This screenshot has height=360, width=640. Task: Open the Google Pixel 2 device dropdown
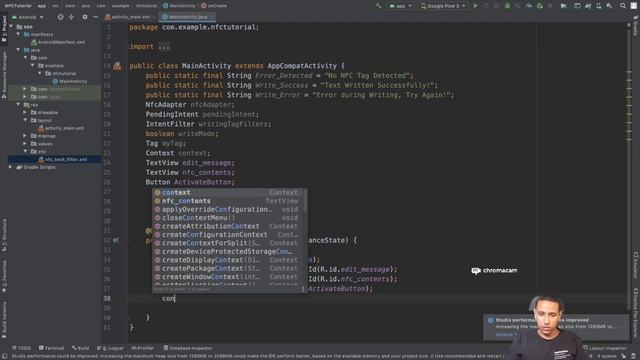(x=442, y=6)
